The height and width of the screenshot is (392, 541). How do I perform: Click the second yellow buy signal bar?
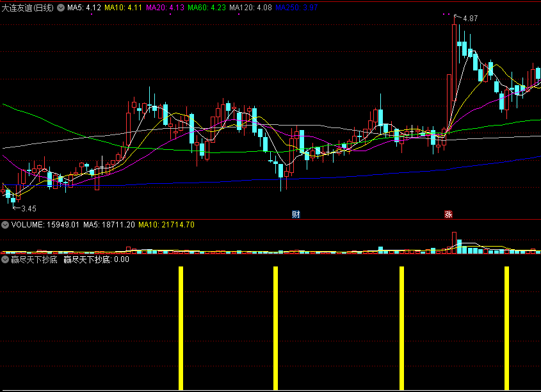275,328
